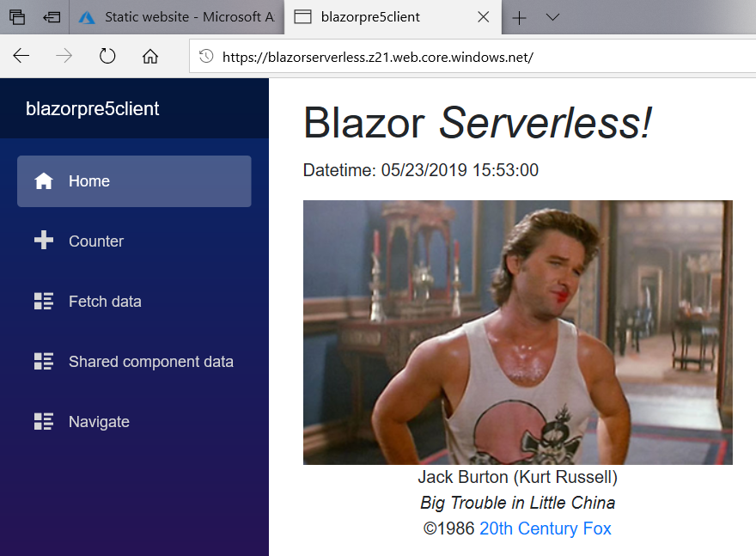The height and width of the screenshot is (556, 756).
Task: Click the house icon beside Home
Action: [x=44, y=180]
